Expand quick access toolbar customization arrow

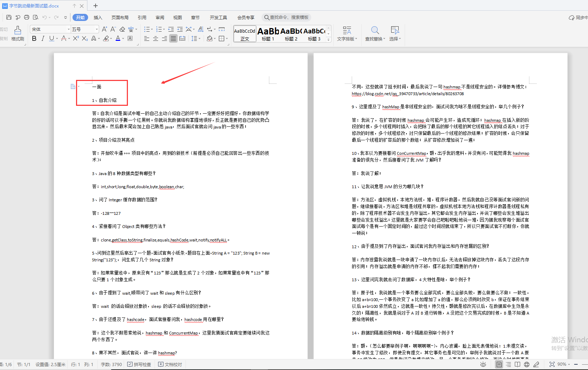pos(65,17)
